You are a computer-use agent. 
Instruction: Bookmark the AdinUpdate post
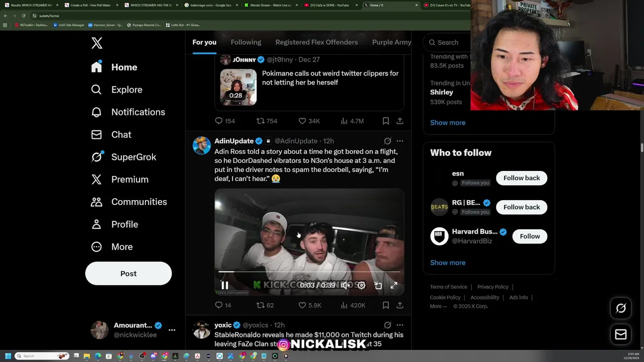pyautogui.click(x=385, y=305)
